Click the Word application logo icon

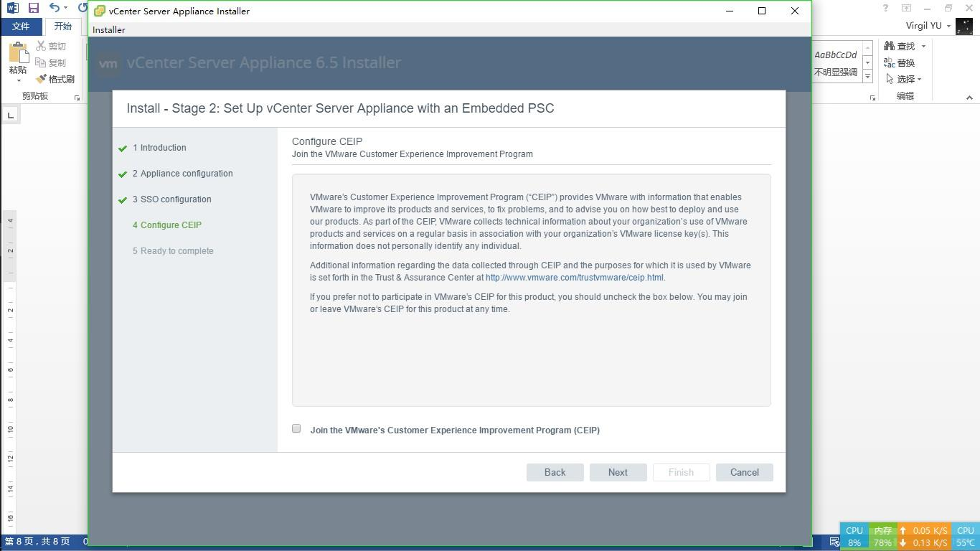[x=12, y=8]
